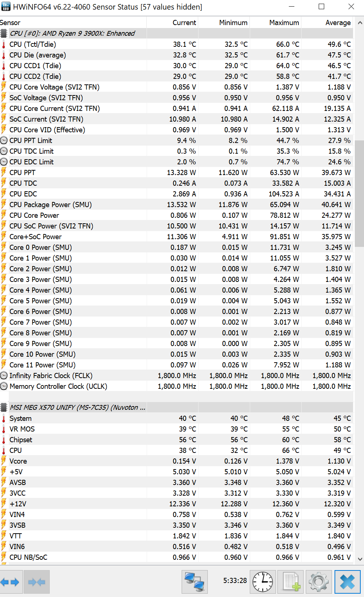364x597 pixels.
Task: Click thermometer icon of Chipset row
Action: pos(4,440)
